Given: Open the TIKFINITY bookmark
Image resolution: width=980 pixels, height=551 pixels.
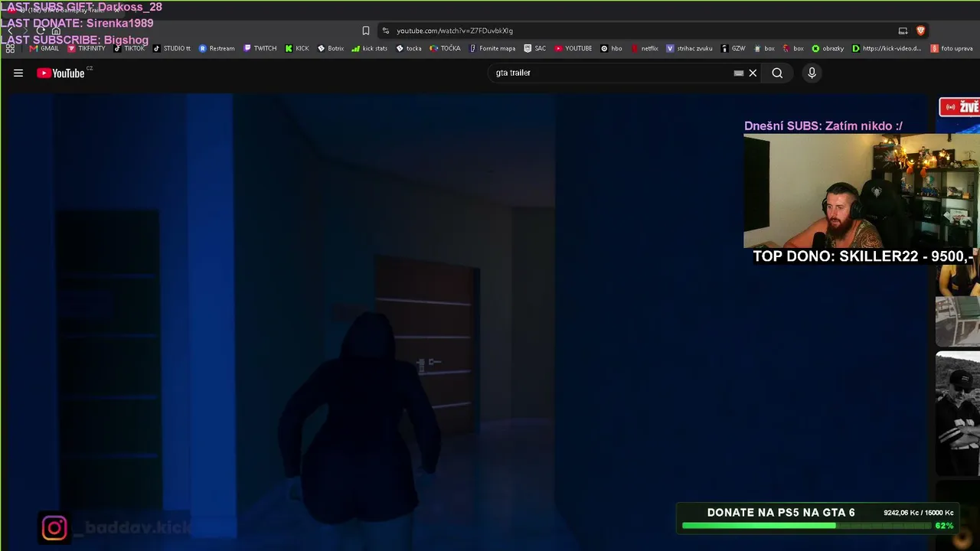Looking at the screenshot, I should tap(87, 48).
